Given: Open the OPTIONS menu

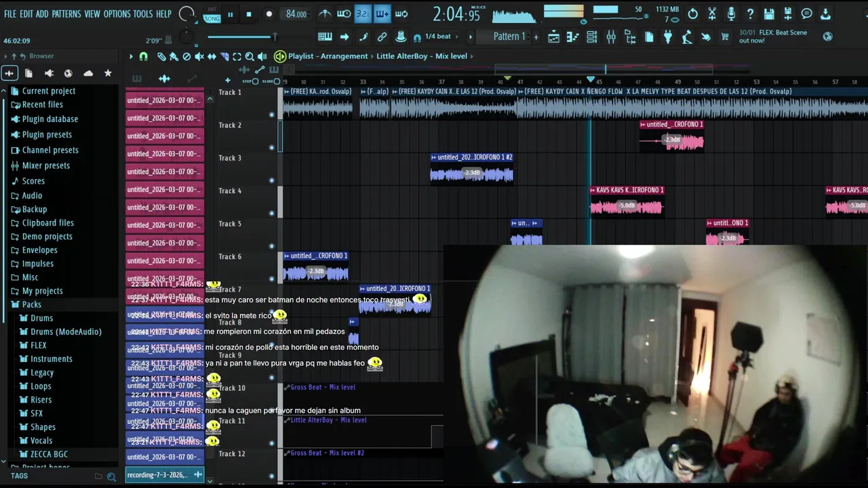Looking at the screenshot, I should 117,14.
